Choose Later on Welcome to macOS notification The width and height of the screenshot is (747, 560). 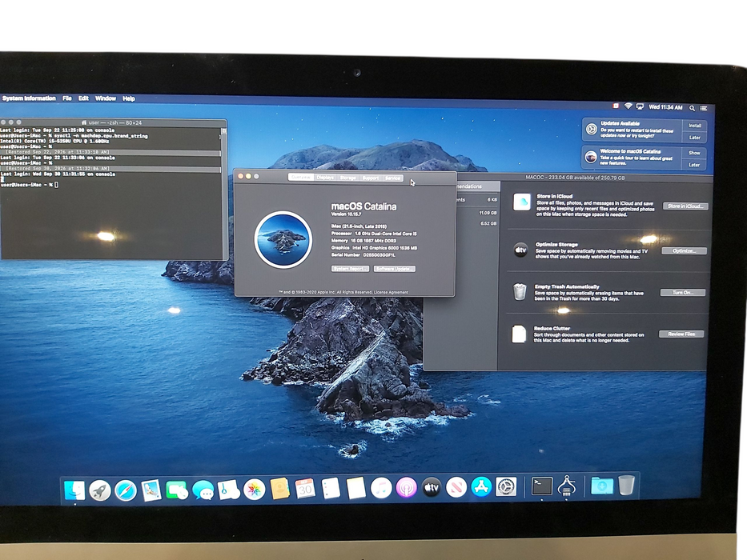point(693,165)
